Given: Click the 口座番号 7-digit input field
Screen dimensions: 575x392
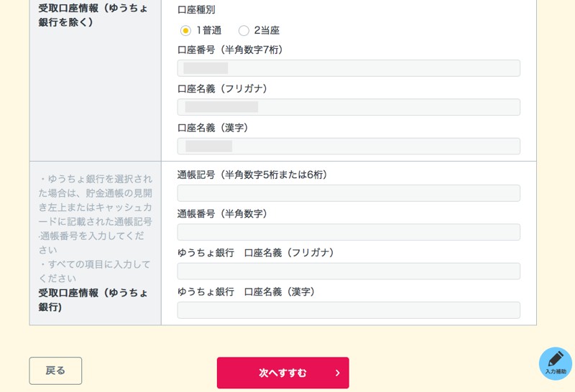Looking at the screenshot, I should [x=349, y=68].
